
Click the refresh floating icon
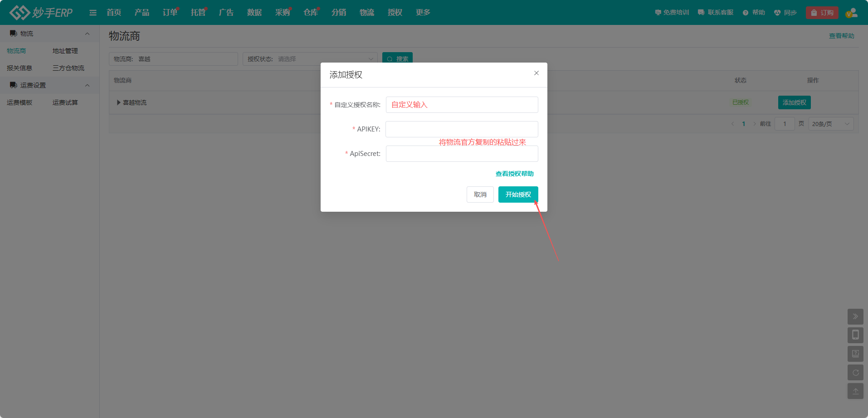click(855, 373)
